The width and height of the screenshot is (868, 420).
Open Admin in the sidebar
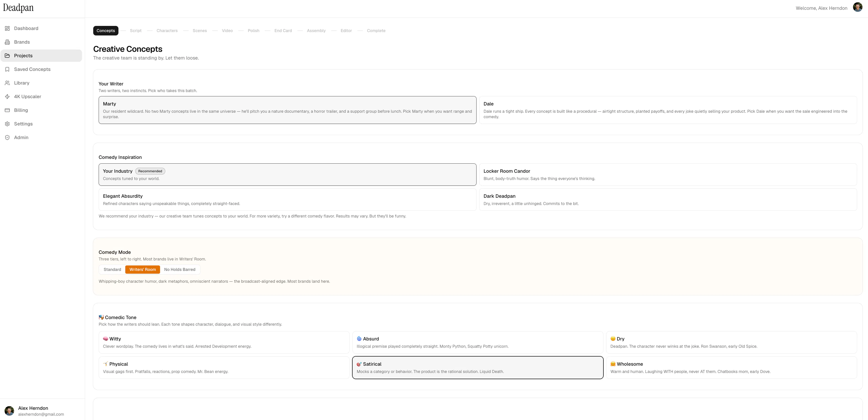[x=41, y=137]
